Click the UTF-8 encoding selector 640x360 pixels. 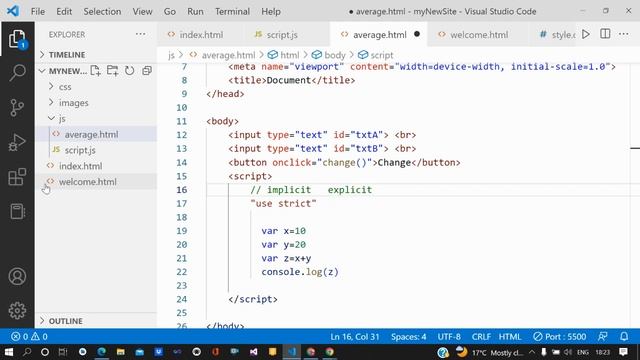(x=449, y=337)
